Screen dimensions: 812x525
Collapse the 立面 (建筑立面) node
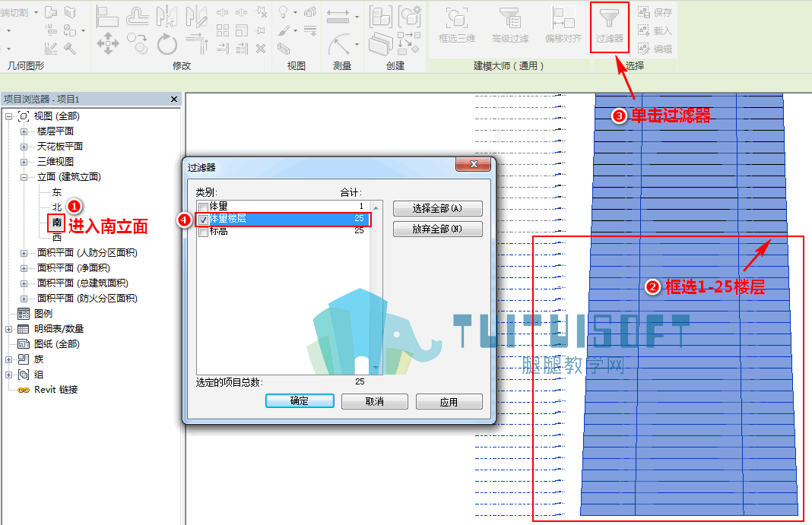24,178
